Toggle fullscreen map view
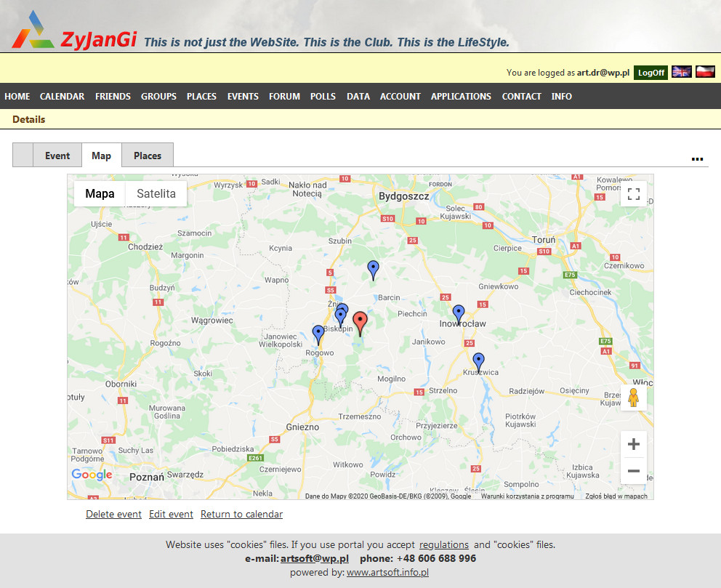Image resolution: width=721 pixels, height=588 pixels. [634, 194]
